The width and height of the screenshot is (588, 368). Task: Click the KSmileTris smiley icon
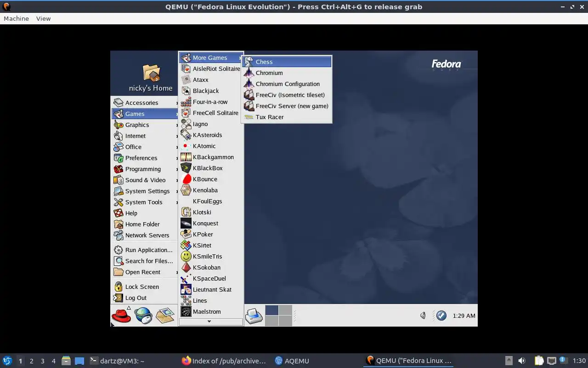tap(186, 256)
